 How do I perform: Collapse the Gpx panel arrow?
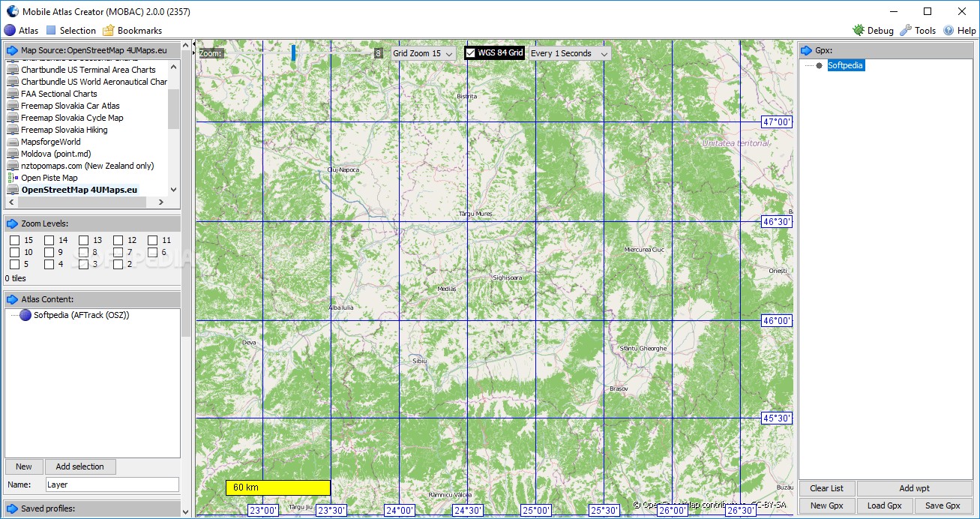coord(807,50)
